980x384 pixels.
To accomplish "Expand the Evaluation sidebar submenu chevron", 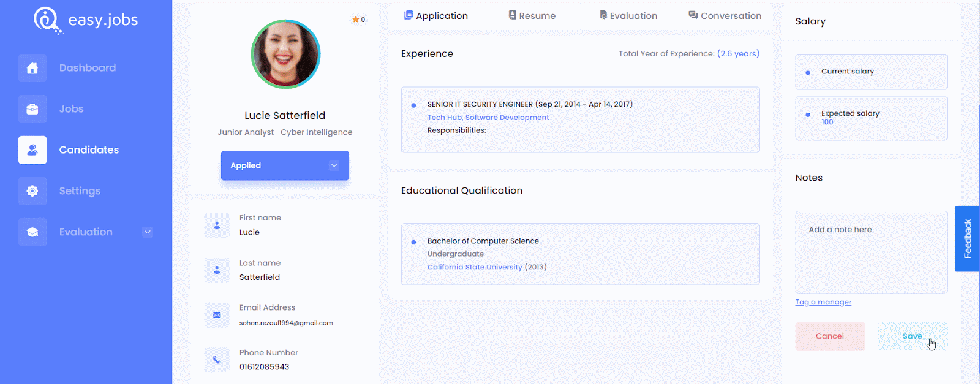I will point(147,232).
